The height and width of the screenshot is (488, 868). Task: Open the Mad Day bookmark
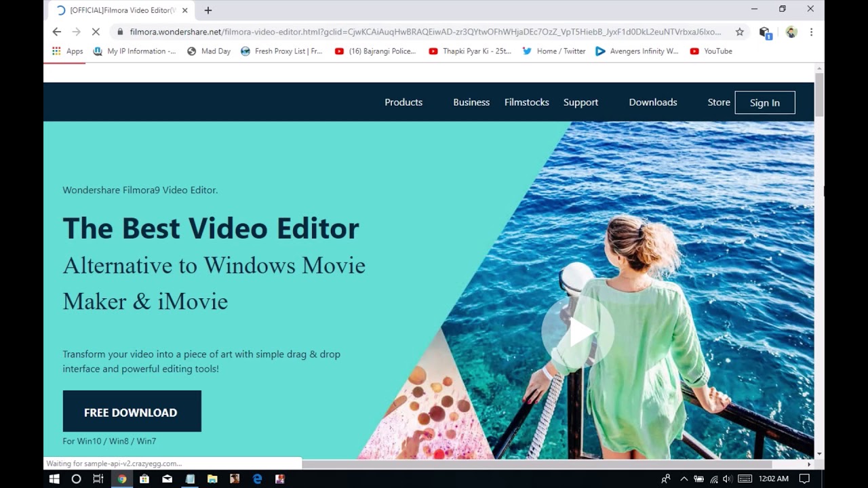tap(209, 51)
